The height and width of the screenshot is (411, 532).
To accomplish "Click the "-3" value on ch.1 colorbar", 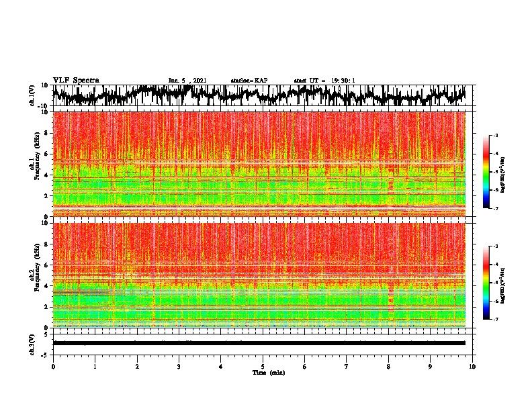I will coord(495,135).
